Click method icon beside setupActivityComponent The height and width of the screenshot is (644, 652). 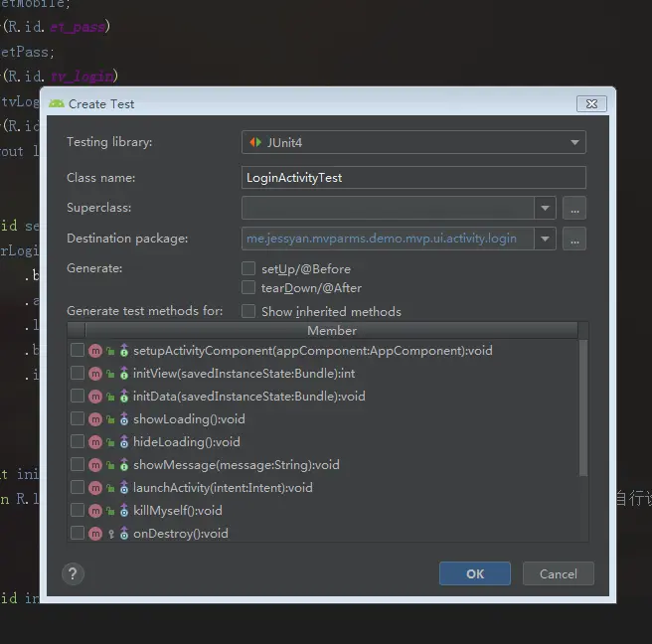click(x=95, y=351)
